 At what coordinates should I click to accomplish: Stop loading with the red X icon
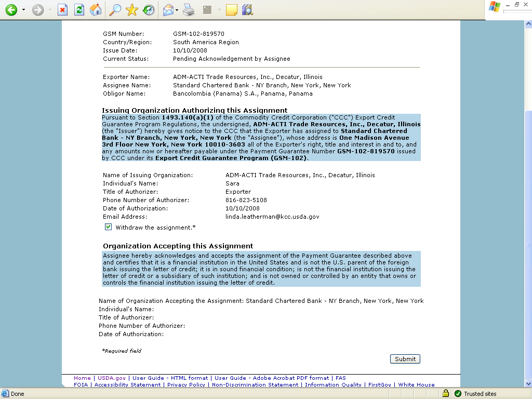62,10
